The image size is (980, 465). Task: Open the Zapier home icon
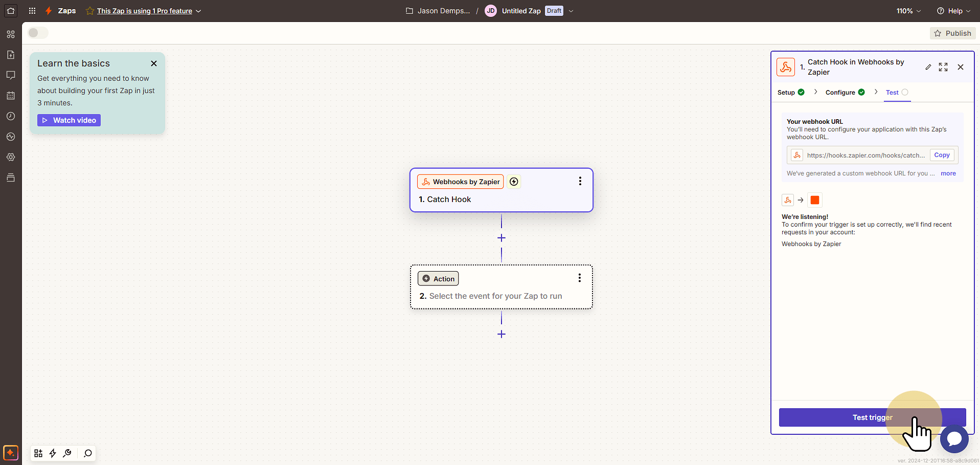tap(11, 11)
